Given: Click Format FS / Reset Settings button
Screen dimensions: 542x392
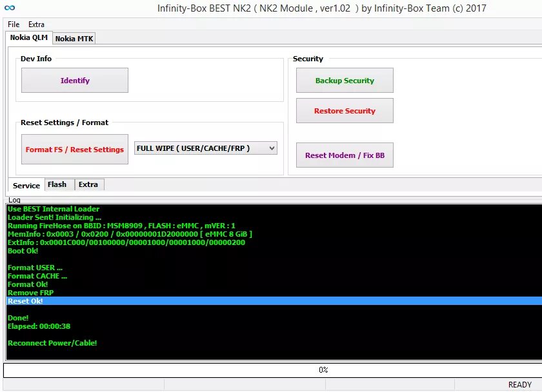Looking at the screenshot, I should pyautogui.click(x=75, y=150).
